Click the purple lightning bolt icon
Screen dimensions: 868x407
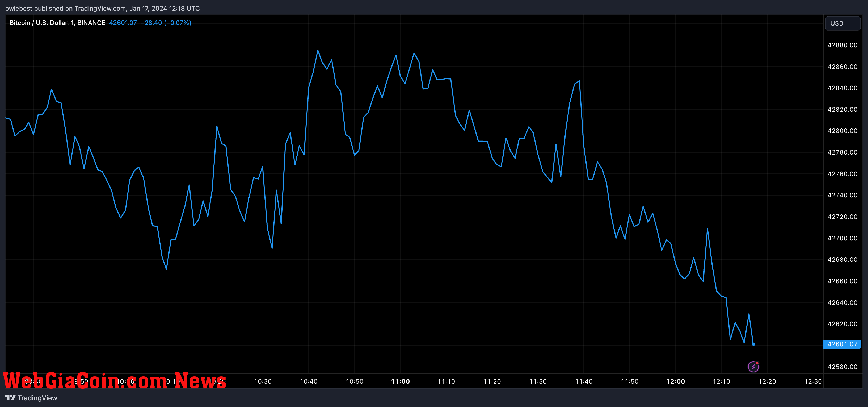pos(753,367)
